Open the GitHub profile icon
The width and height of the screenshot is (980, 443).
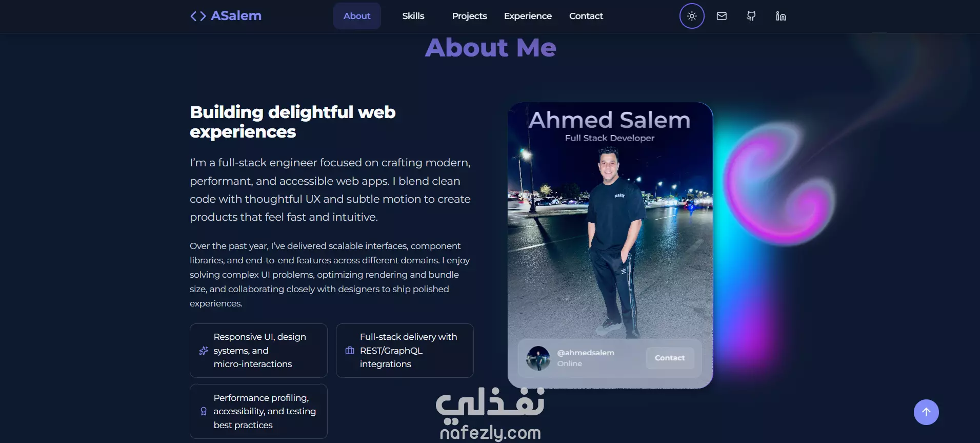pyautogui.click(x=751, y=16)
